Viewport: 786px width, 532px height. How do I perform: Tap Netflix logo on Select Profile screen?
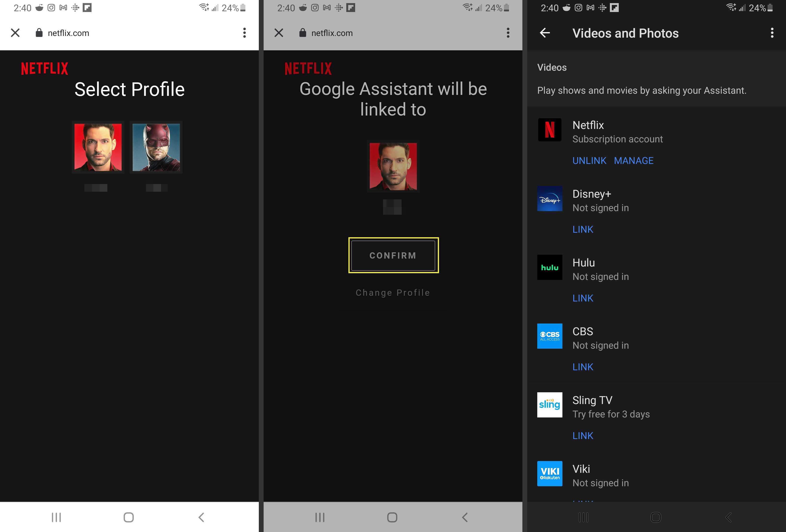(x=44, y=69)
